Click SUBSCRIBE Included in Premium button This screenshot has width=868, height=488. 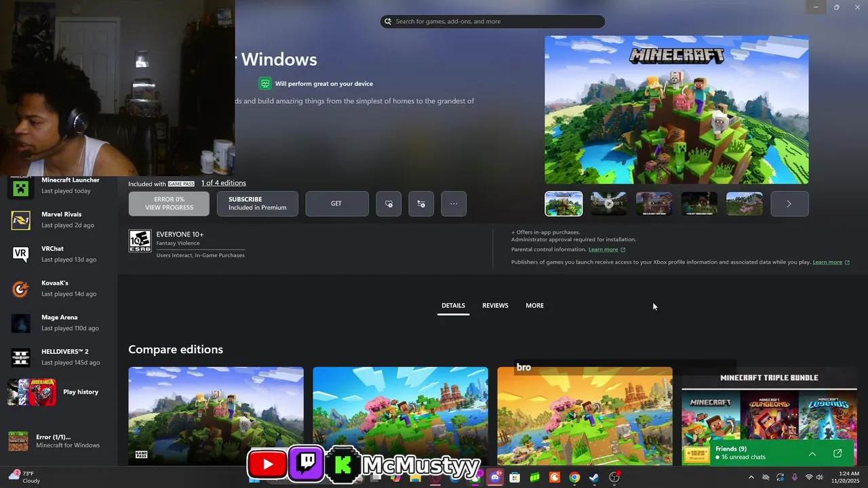click(x=258, y=204)
